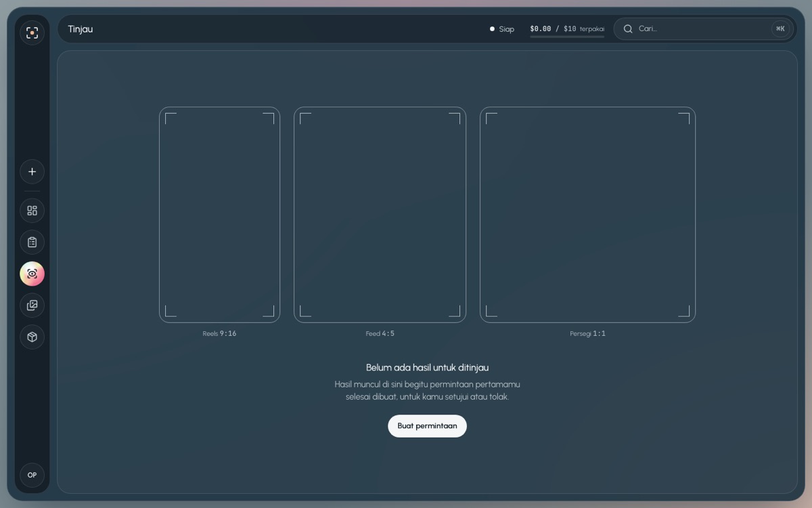Open the dashboard grid icon
The width and height of the screenshot is (812, 508).
click(x=32, y=211)
